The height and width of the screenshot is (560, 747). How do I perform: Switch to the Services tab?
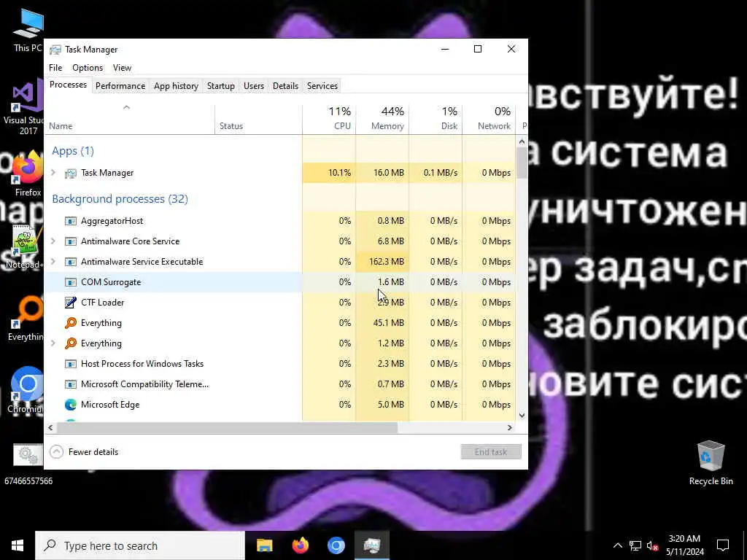[322, 86]
